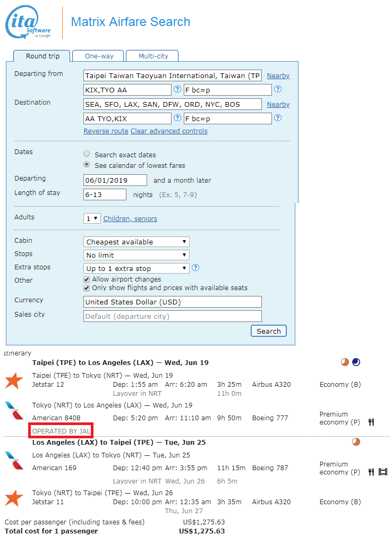Click the Length of stay field 6-13
This screenshot has width=392, height=543.
(x=105, y=194)
